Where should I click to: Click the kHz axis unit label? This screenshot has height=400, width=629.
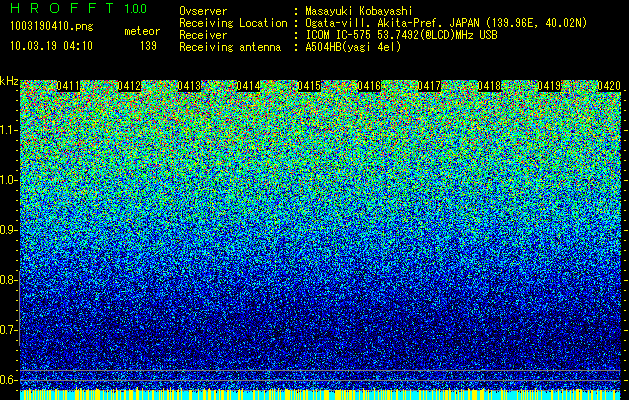pyautogui.click(x=9, y=81)
